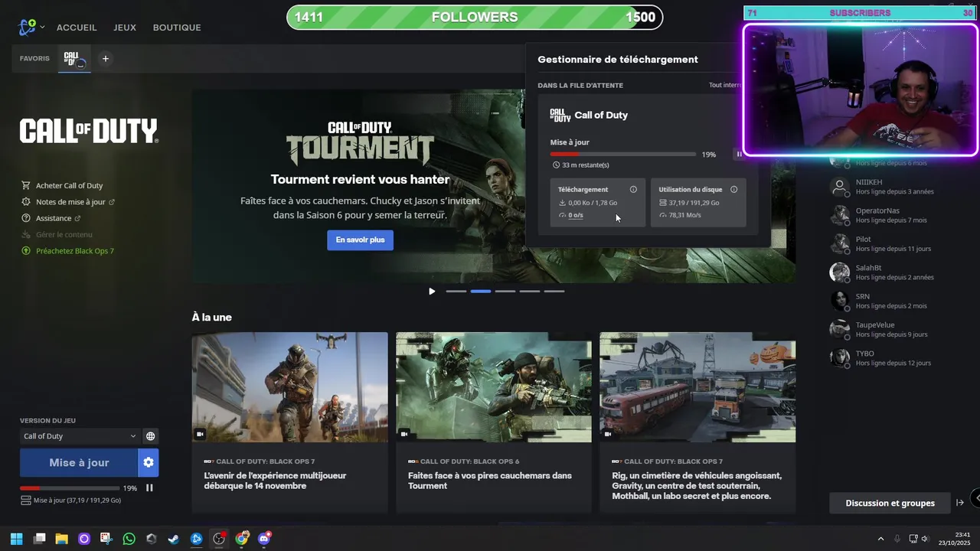Open the purple circle app on taskbar
This screenshot has width=980, height=551.
coord(84,539)
